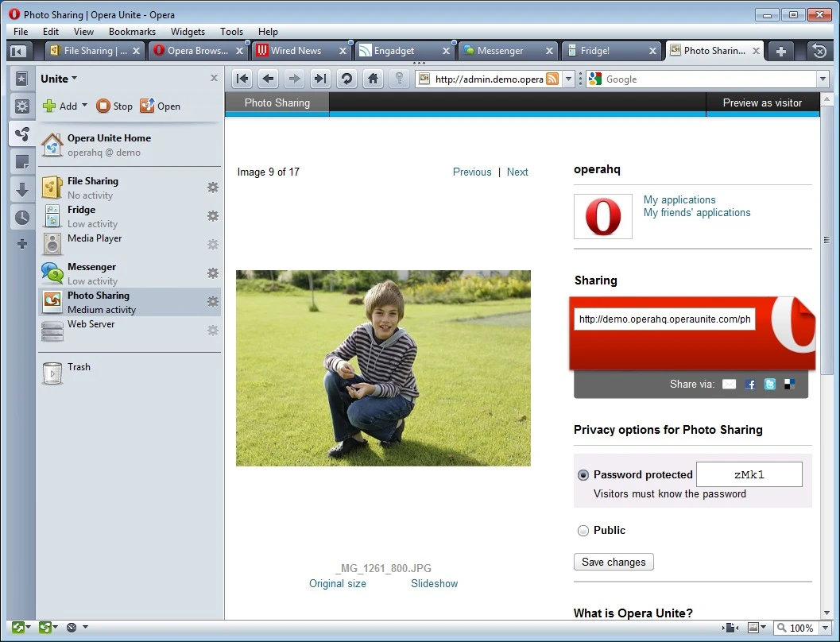Click the Wand password key icon
The width and height of the screenshot is (840, 642).
(399, 79)
